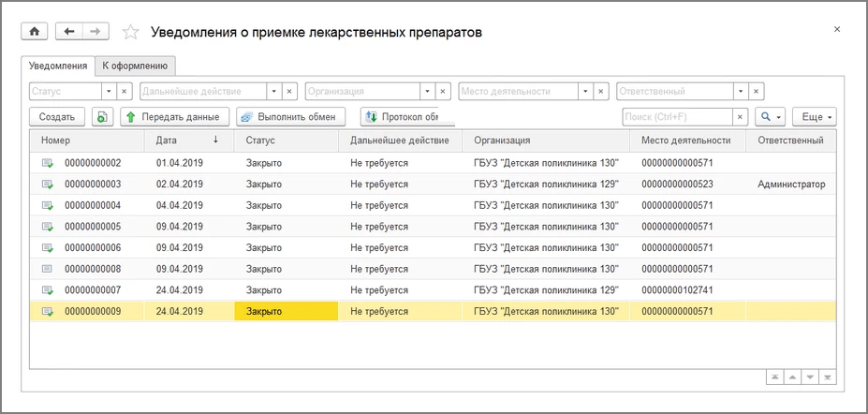
Task: Expand the Дальнейшее действие filter dropdown
Action: [274, 92]
